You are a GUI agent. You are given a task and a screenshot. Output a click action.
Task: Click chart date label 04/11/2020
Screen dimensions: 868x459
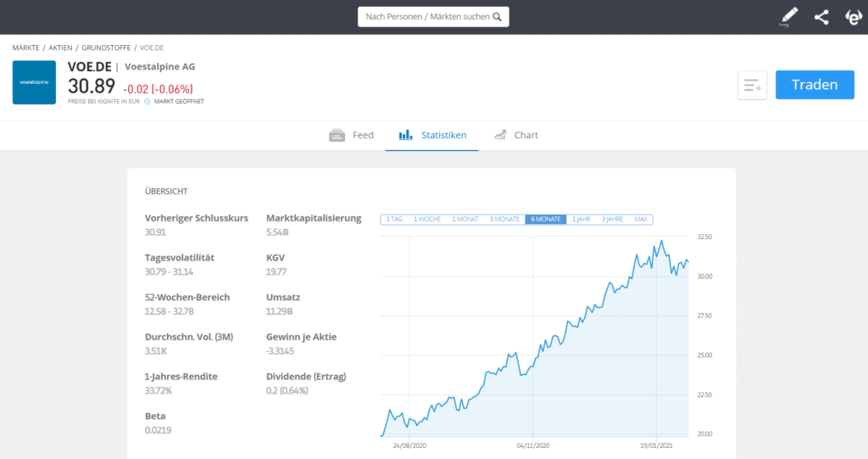pyautogui.click(x=532, y=445)
